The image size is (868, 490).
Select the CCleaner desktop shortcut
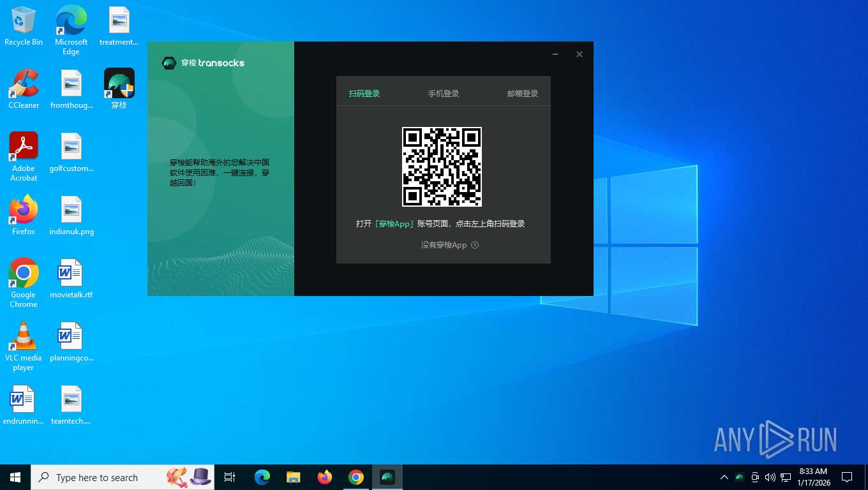click(x=24, y=89)
